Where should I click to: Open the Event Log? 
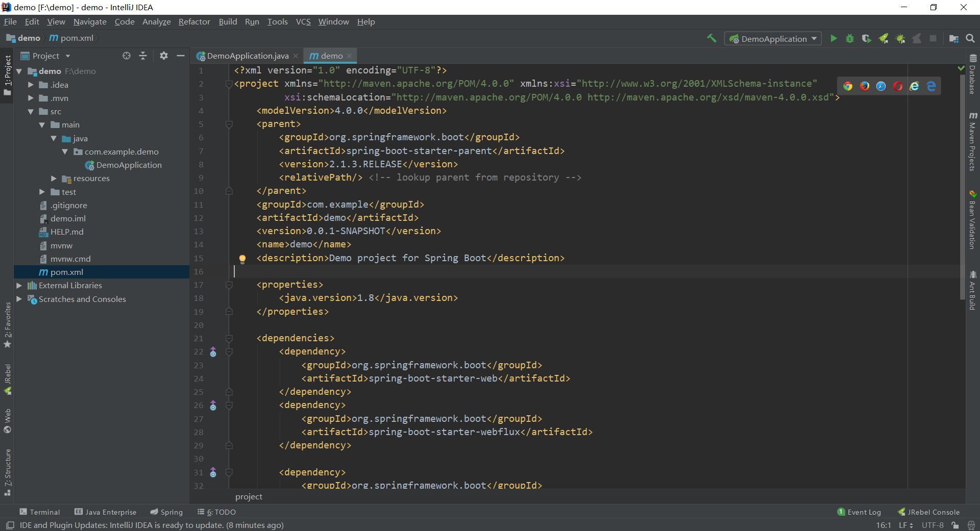[864, 512]
